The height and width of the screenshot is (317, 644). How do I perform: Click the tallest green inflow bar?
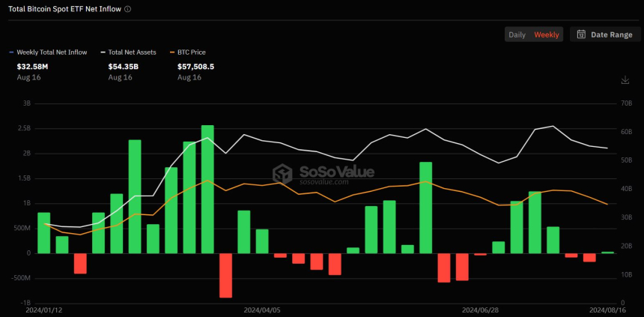[207, 189]
